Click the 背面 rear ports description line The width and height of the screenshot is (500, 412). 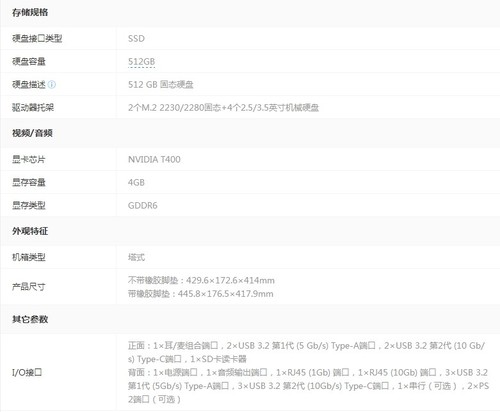pos(308,386)
